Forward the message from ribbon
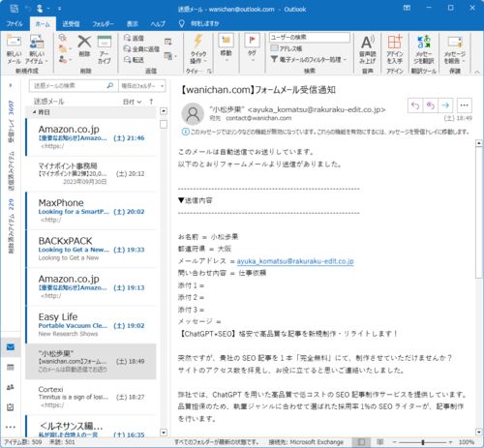Viewport: 484px width, 448px height. coord(134,60)
